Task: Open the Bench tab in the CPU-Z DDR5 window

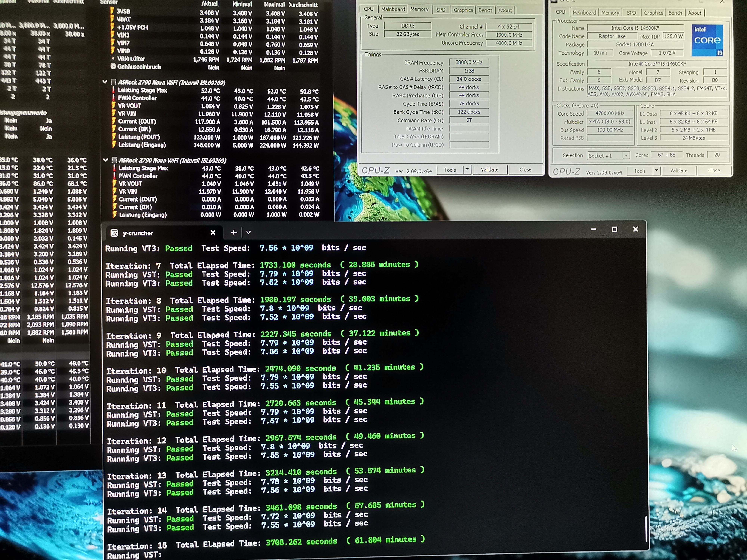Action: coord(485,10)
